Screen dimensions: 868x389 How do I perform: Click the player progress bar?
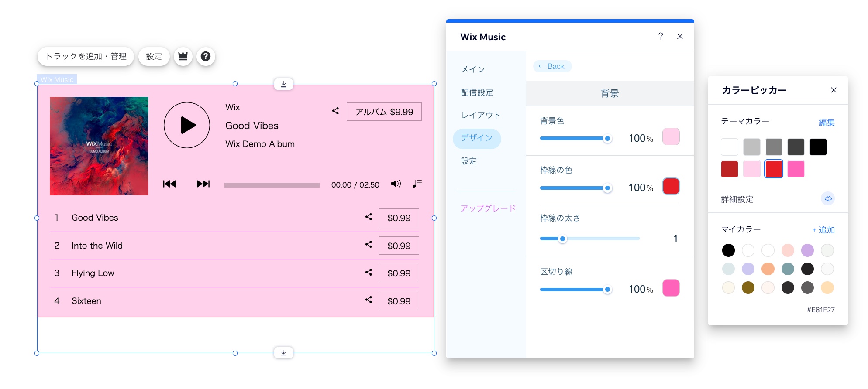click(272, 185)
